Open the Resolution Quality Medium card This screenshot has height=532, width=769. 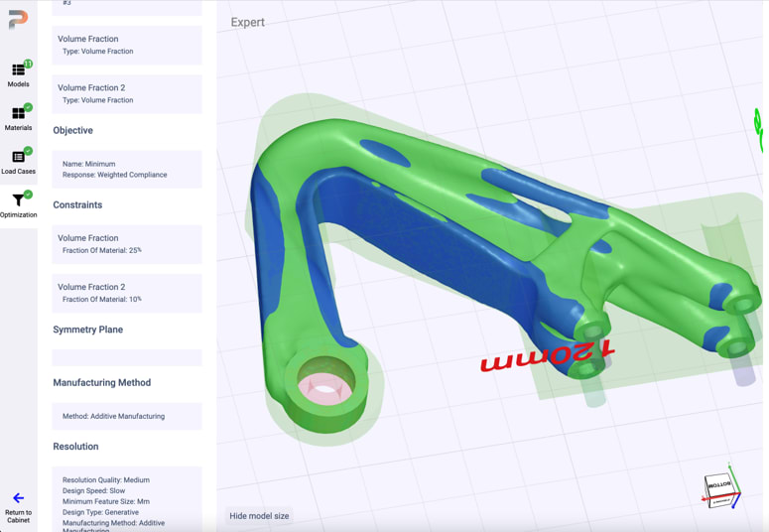pos(127,499)
